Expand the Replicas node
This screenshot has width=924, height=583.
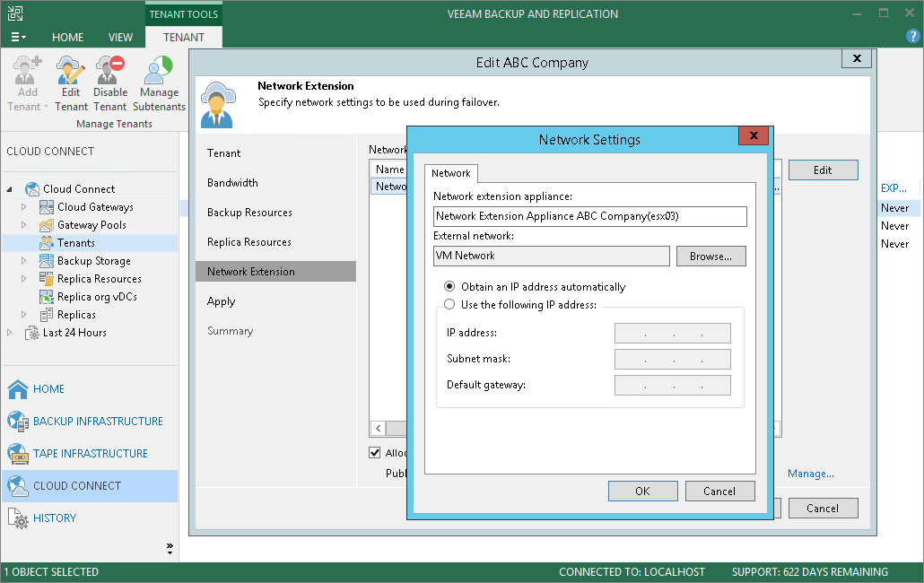tap(23, 315)
